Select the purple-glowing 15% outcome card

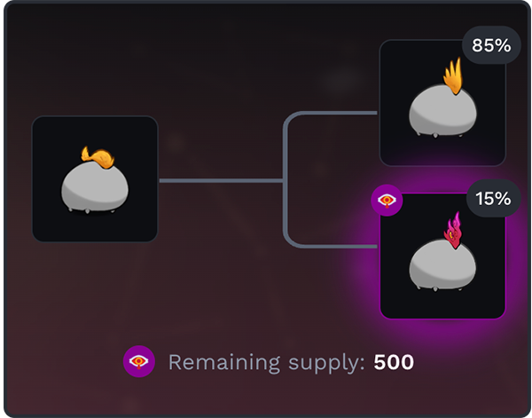click(x=442, y=256)
